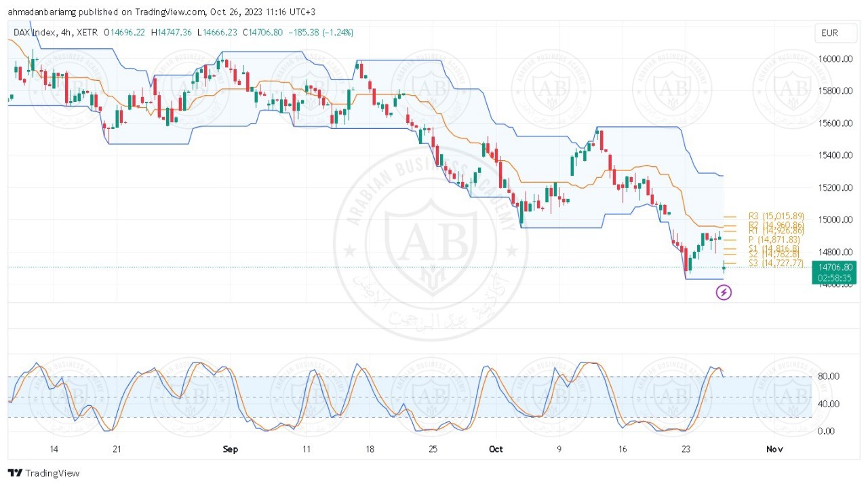The image size is (868, 486).
Task: Click the 15000.00 price axis label
Action: click(834, 220)
